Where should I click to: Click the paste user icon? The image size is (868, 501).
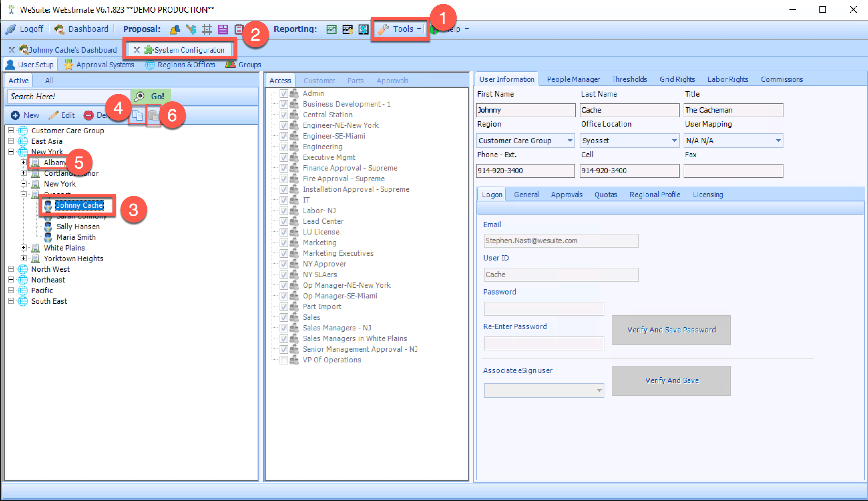(153, 115)
